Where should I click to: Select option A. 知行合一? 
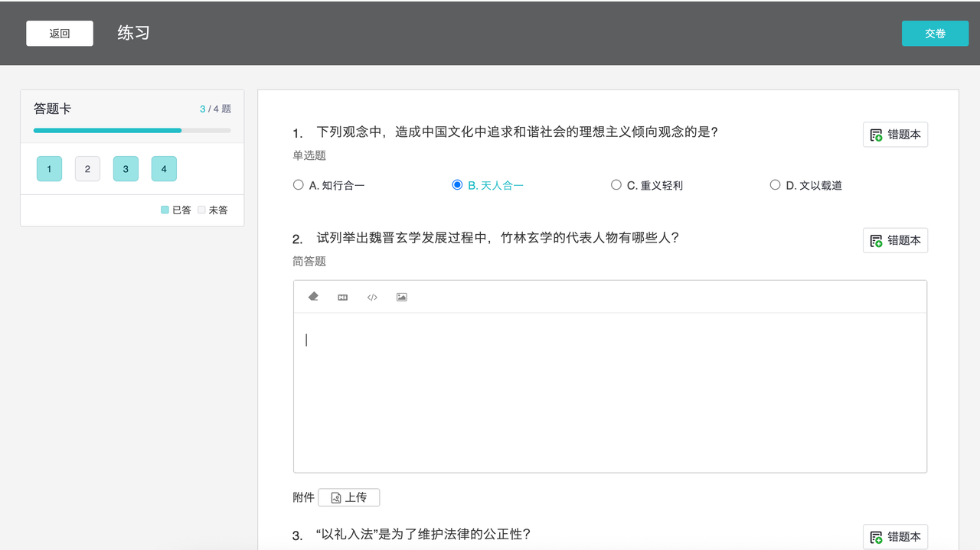299,185
